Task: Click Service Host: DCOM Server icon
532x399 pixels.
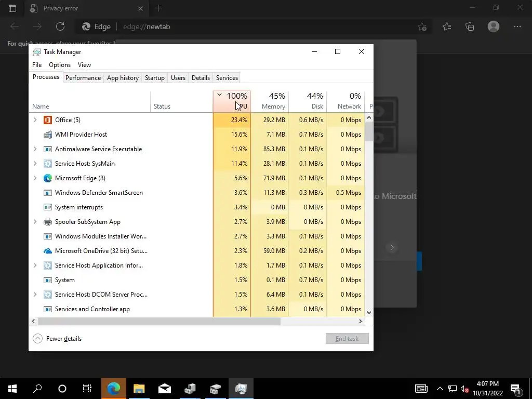Action: click(x=47, y=295)
